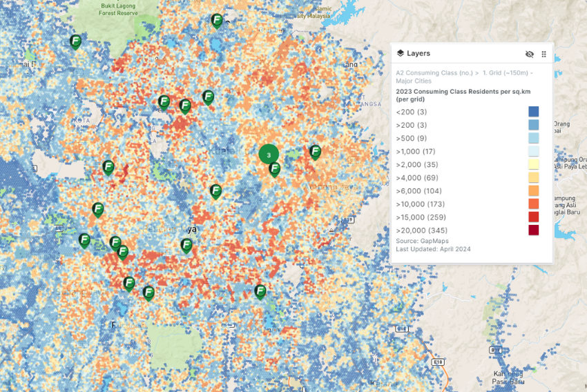Select the store marker beside Bukit Lagong Forest Reserve

coord(76,42)
